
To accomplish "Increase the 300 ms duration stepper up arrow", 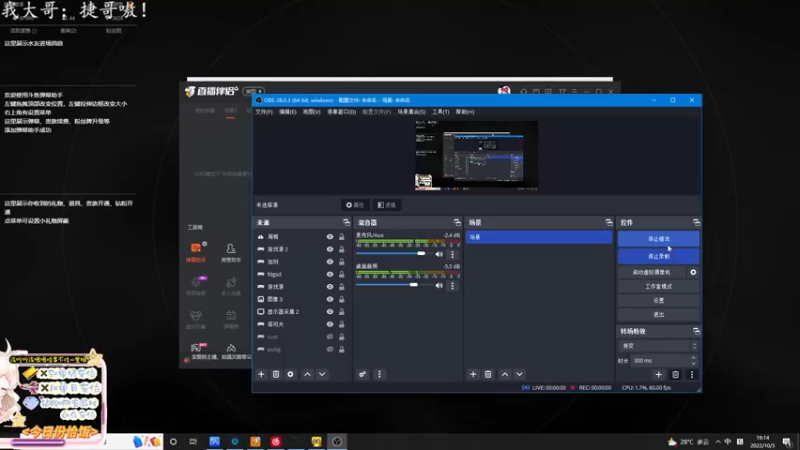I will pos(693,358).
